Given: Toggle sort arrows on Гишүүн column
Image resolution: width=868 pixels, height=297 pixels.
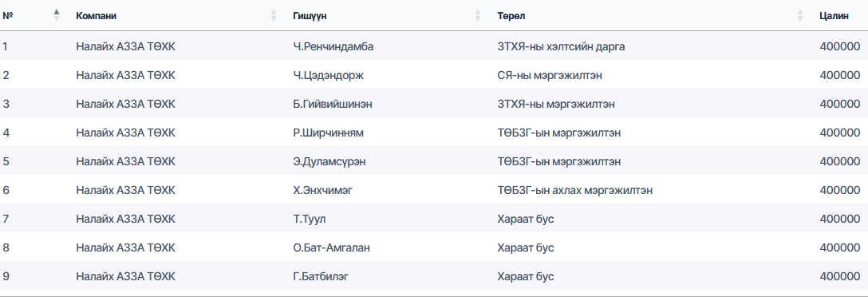Looking at the screenshot, I should (479, 15).
